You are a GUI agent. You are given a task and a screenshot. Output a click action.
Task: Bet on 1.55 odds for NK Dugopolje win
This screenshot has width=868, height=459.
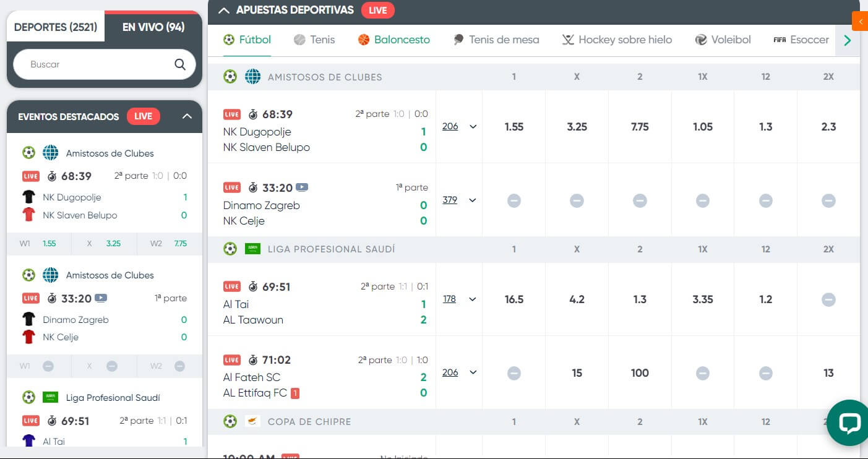tap(513, 127)
